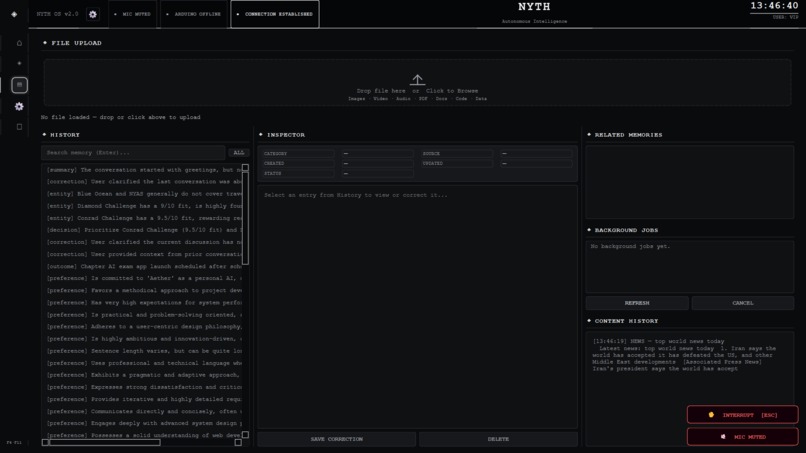This screenshot has width=806, height=453.
Task: Click the CONNECTION ESTABLISHED status tab
Action: (x=275, y=14)
